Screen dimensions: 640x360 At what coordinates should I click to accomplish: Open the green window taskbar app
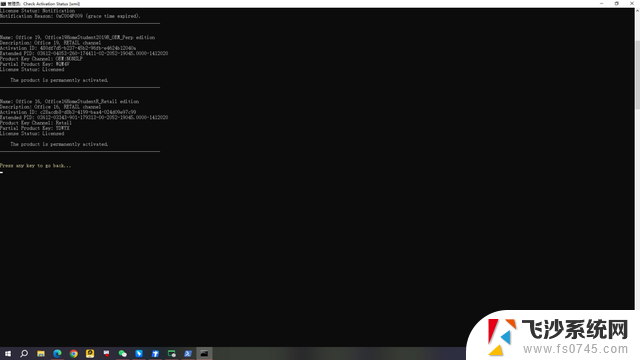[x=171, y=353]
